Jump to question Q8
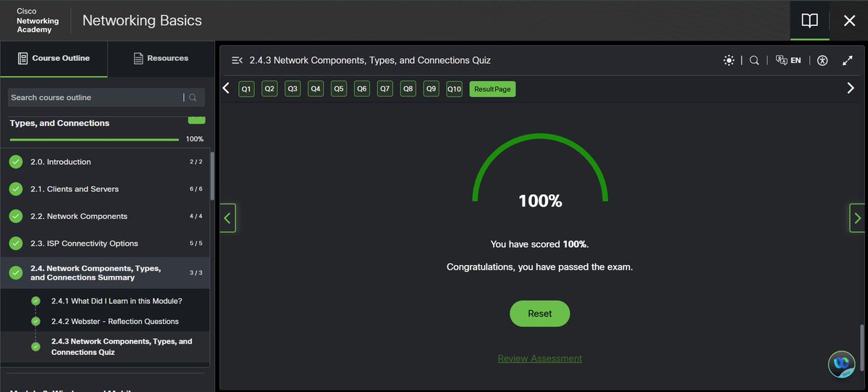 coord(408,88)
